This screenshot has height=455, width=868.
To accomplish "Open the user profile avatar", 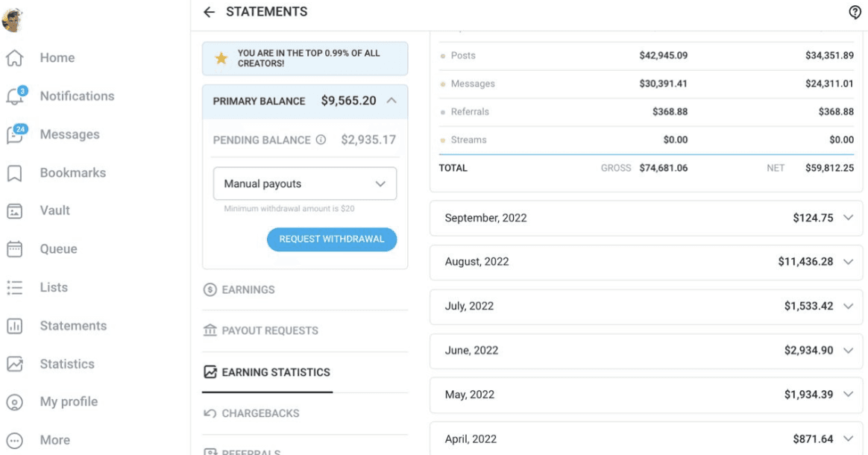I will click(x=13, y=20).
